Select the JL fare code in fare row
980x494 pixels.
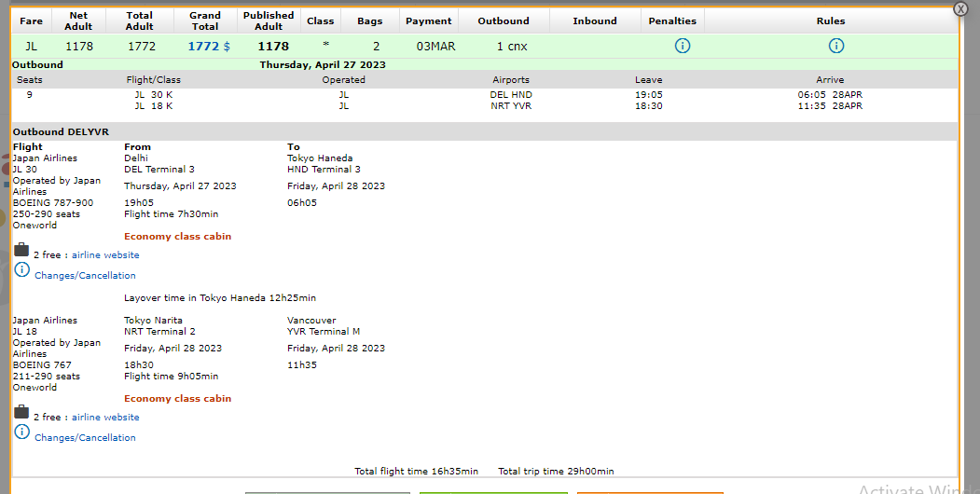coord(32,46)
